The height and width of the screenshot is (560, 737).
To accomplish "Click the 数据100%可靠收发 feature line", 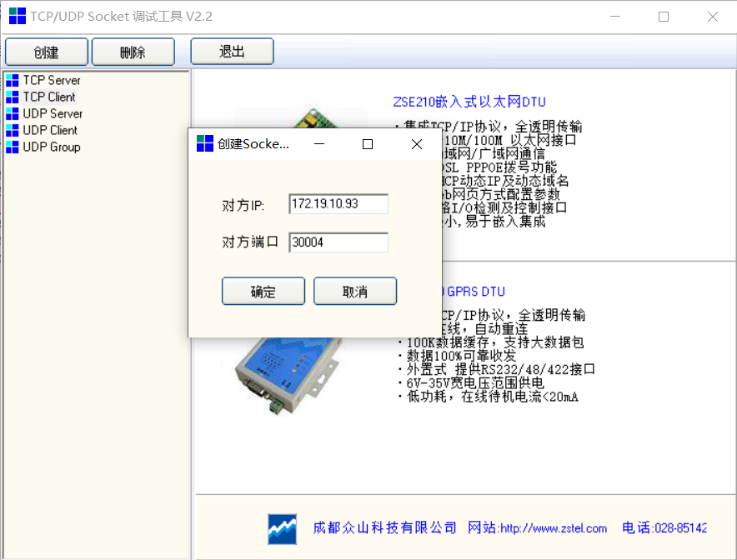I will (458, 356).
